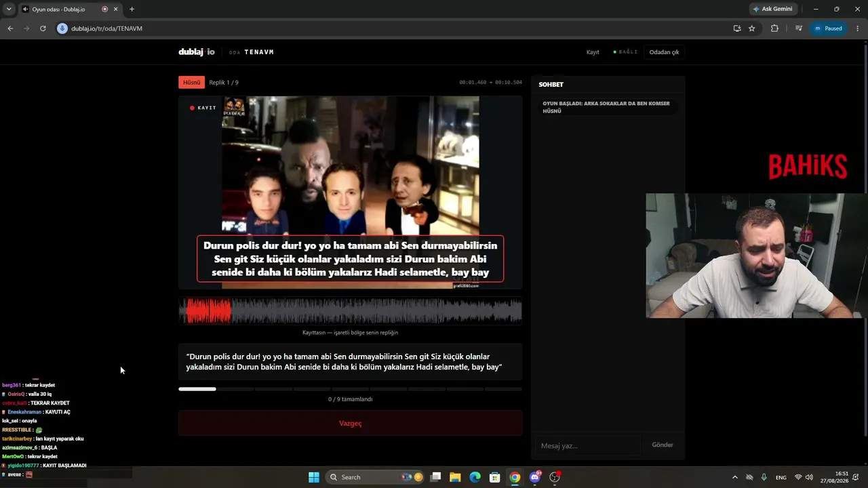Click the microphone tray icon
This screenshot has width=868, height=488.
764,477
